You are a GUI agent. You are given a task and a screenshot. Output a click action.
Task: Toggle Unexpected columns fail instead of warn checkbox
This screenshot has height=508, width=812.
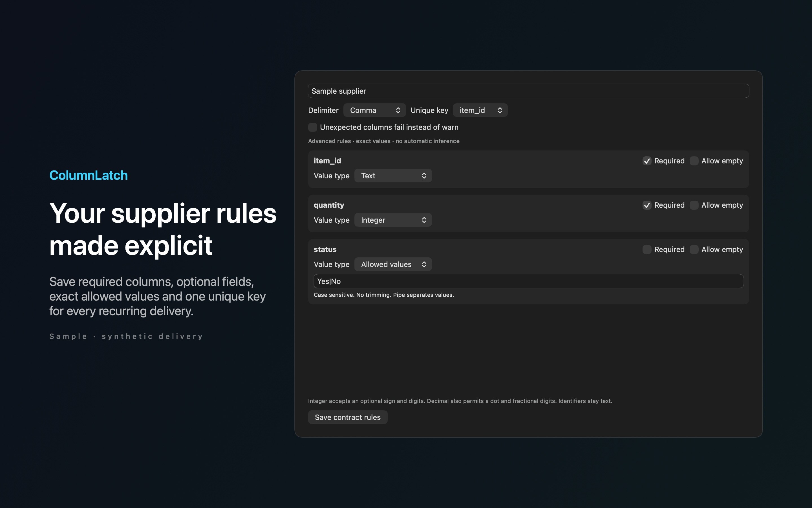point(312,127)
